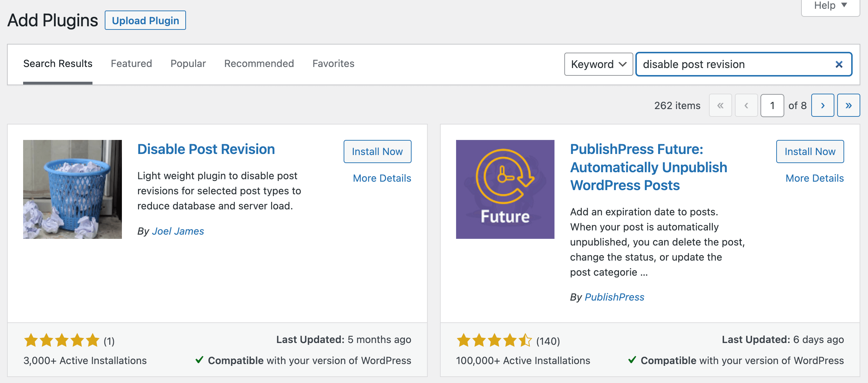Viewport: 868px width, 383px height.
Task: Click the PublishPress Future plugin thumbnail
Action: click(x=505, y=189)
